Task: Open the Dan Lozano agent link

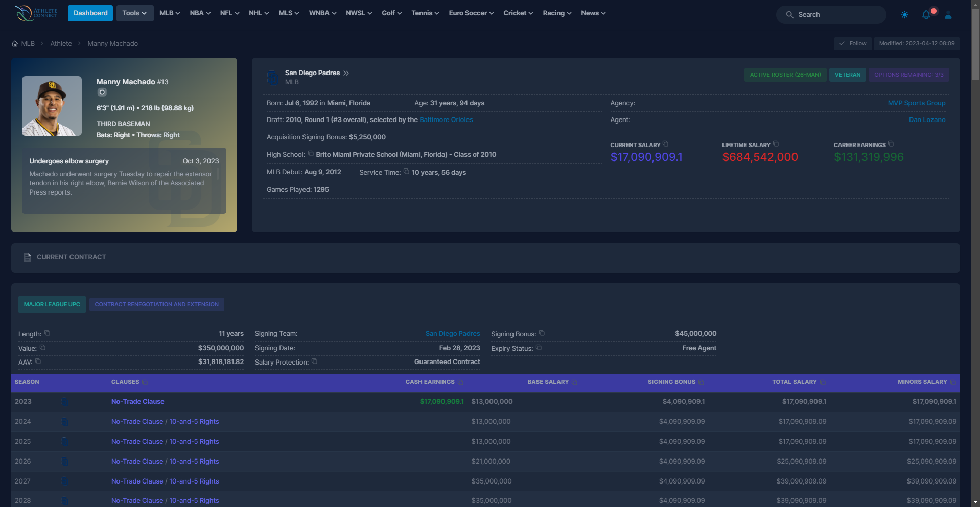Action: pyautogui.click(x=927, y=120)
